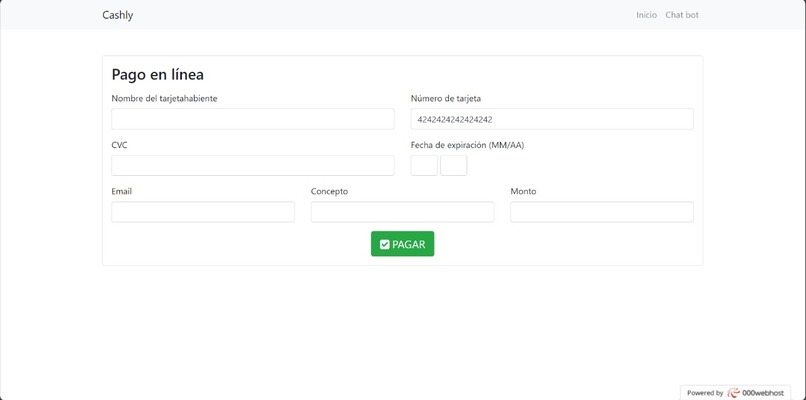806x400 pixels.
Task: Open the 000webhost logo badge
Action: coord(735,393)
